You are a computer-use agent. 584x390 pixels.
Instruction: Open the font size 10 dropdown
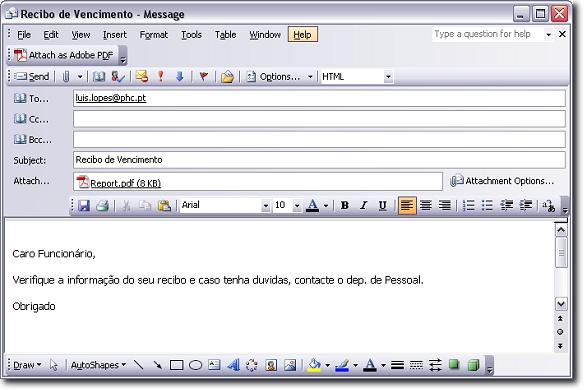pos(297,205)
